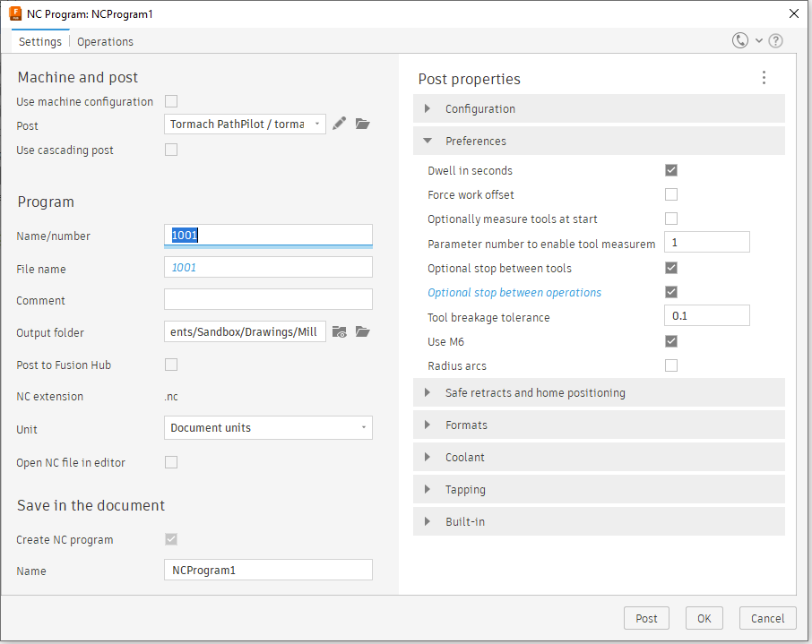This screenshot has height=644, width=812.
Task: Click the phone support icon
Action: (x=740, y=41)
